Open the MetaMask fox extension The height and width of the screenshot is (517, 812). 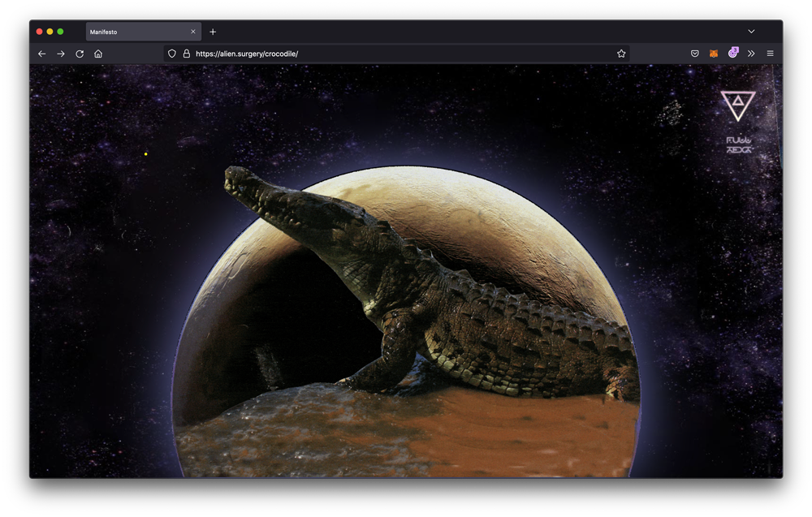coord(714,54)
